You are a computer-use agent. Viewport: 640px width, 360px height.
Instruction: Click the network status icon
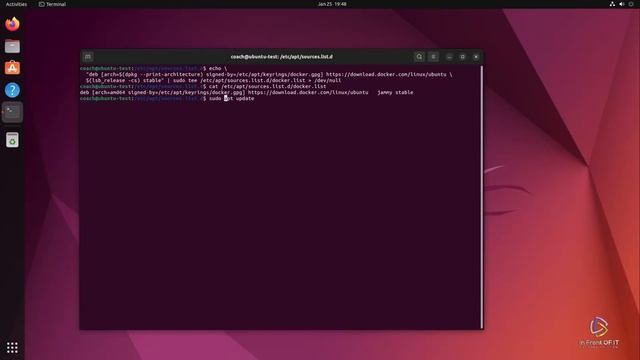coord(612,4)
